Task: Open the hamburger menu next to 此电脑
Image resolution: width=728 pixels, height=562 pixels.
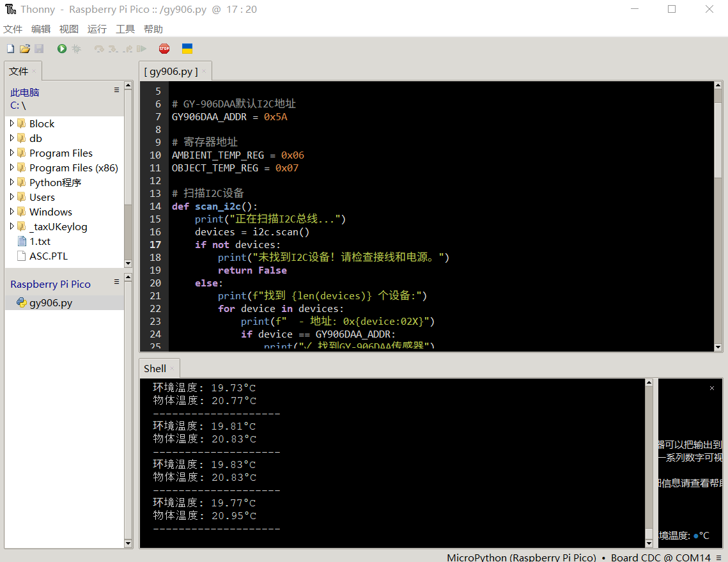Action: 116,90
